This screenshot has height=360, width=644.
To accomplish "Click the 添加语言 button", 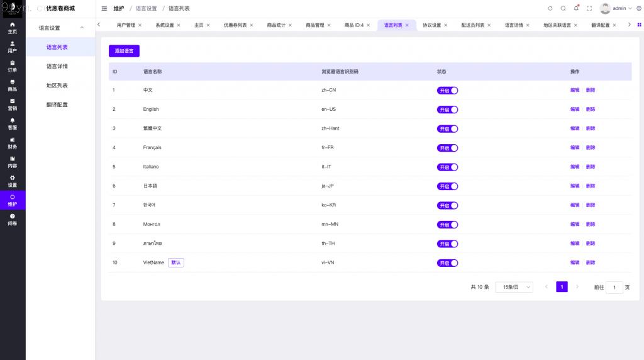I will (x=124, y=51).
